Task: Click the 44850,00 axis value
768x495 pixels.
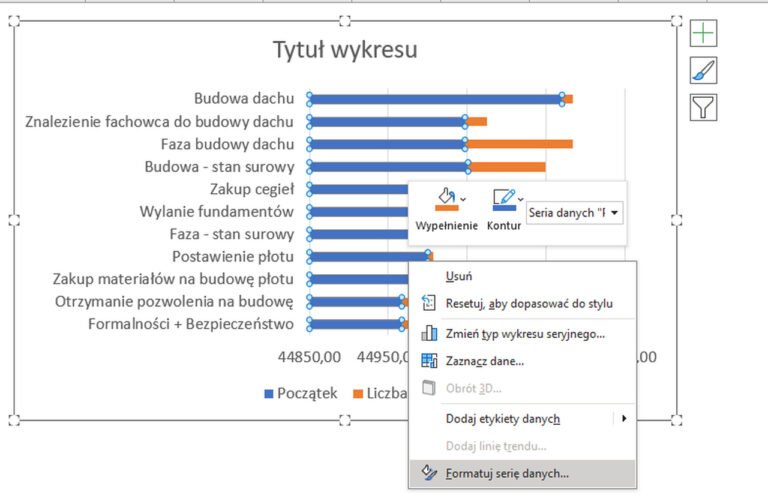Action: point(309,357)
